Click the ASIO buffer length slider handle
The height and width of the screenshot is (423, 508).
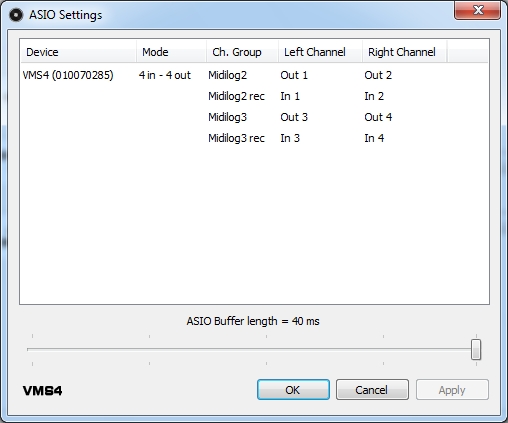click(x=476, y=349)
